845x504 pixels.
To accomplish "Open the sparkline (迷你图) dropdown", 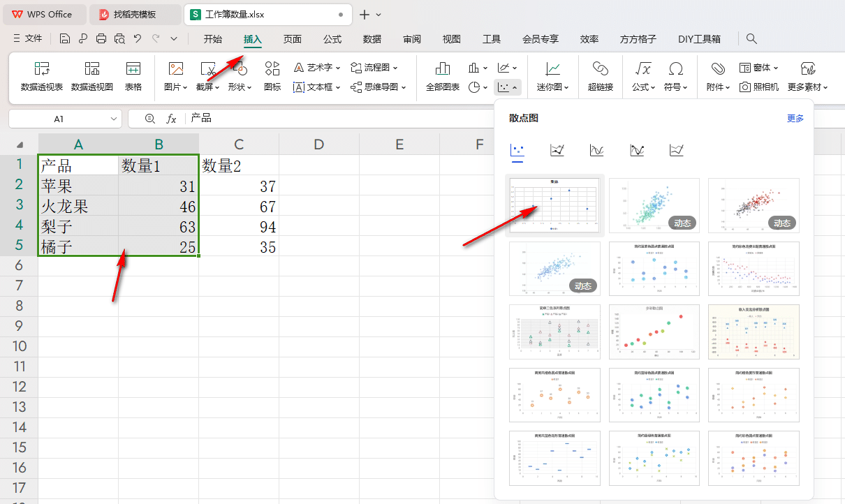I will [x=552, y=87].
